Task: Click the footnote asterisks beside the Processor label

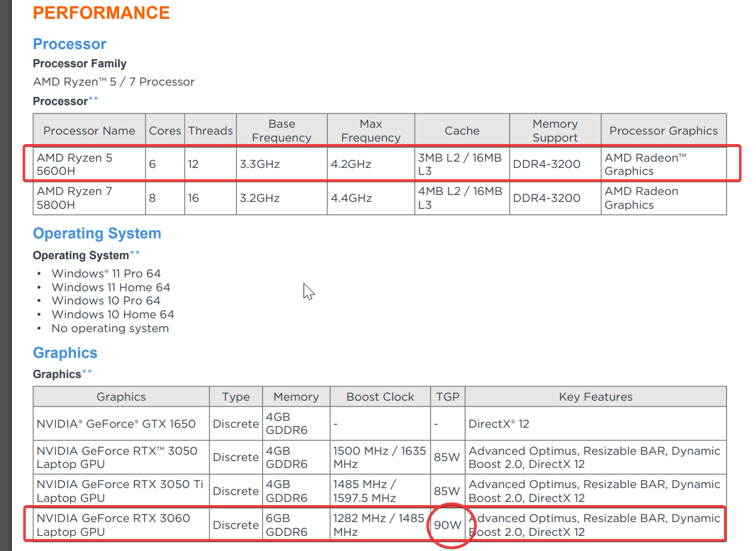Action: coord(93,99)
